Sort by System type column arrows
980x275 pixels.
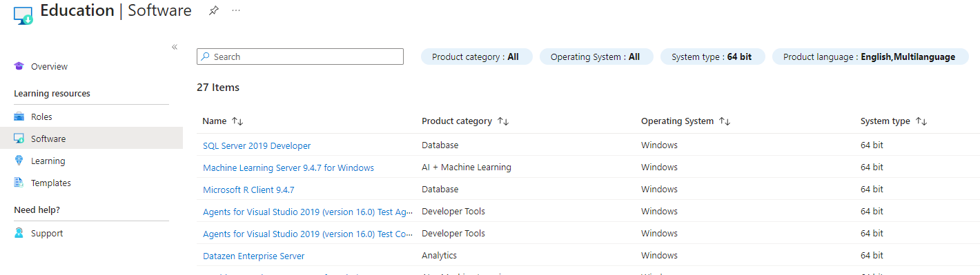pos(921,121)
